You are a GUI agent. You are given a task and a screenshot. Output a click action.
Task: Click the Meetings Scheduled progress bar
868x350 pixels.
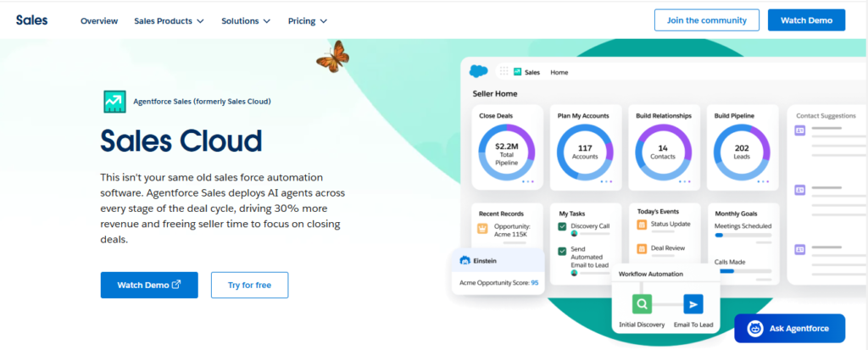tap(743, 235)
